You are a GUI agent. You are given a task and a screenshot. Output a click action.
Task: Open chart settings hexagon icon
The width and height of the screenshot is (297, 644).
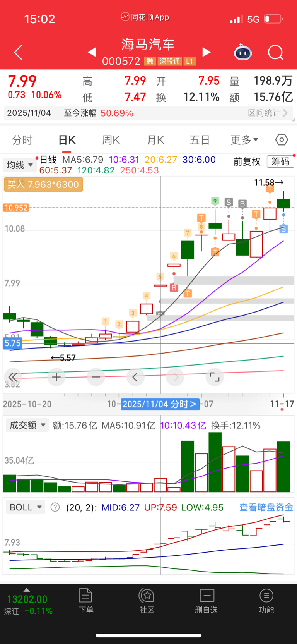coord(282,140)
